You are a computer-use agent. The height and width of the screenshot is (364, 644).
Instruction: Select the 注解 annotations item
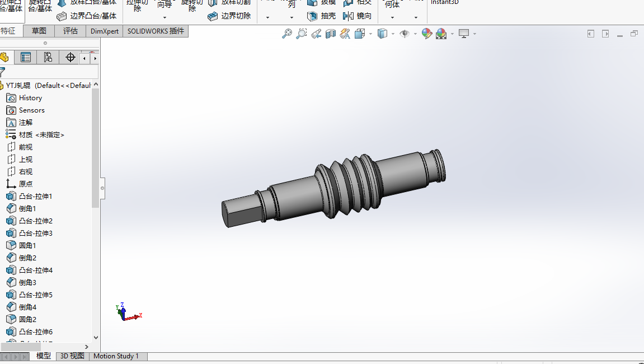pos(20,123)
